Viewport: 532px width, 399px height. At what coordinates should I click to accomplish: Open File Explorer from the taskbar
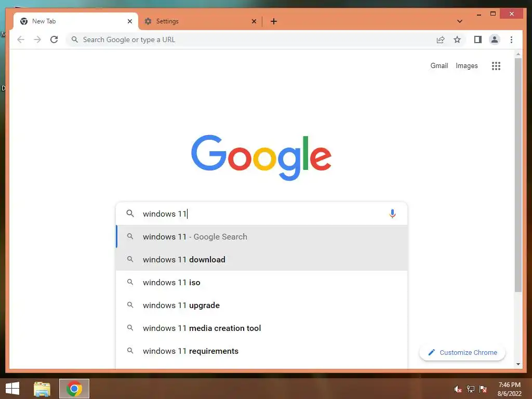tap(42, 389)
